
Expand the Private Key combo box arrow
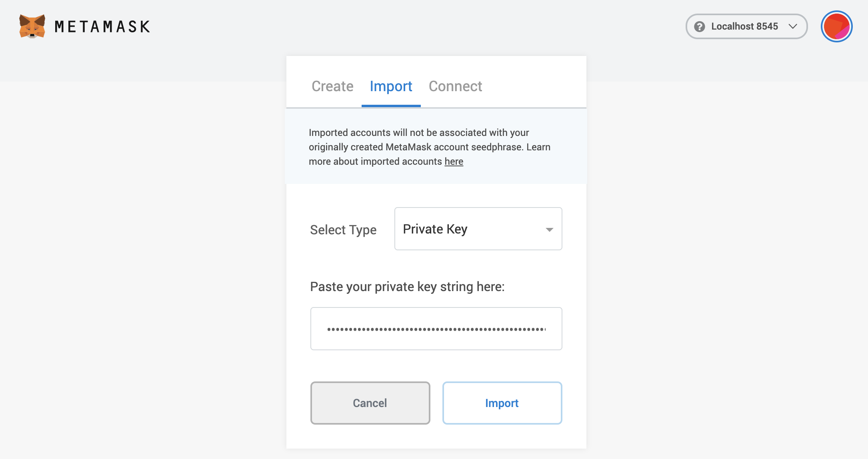click(x=550, y=229)
